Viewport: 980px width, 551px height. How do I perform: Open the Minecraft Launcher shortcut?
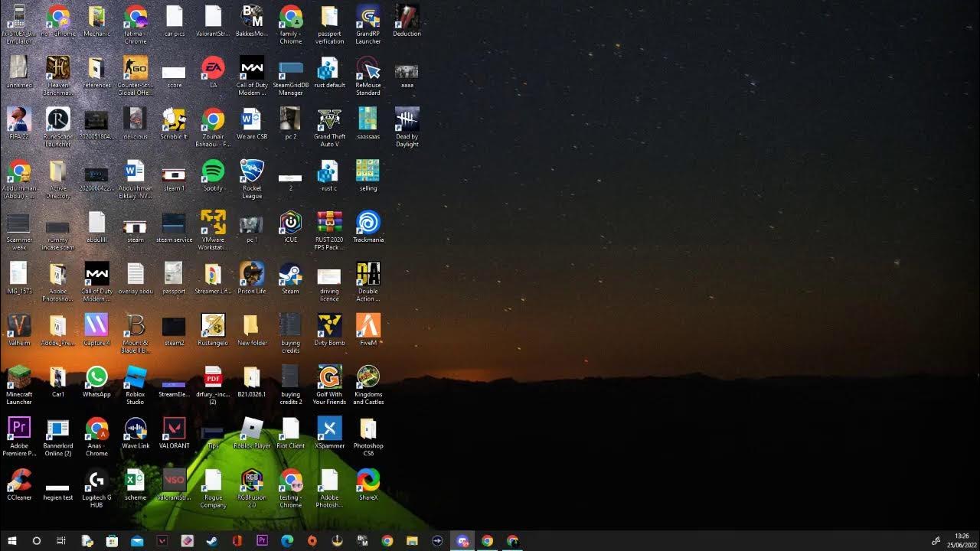tap(19, 385)
